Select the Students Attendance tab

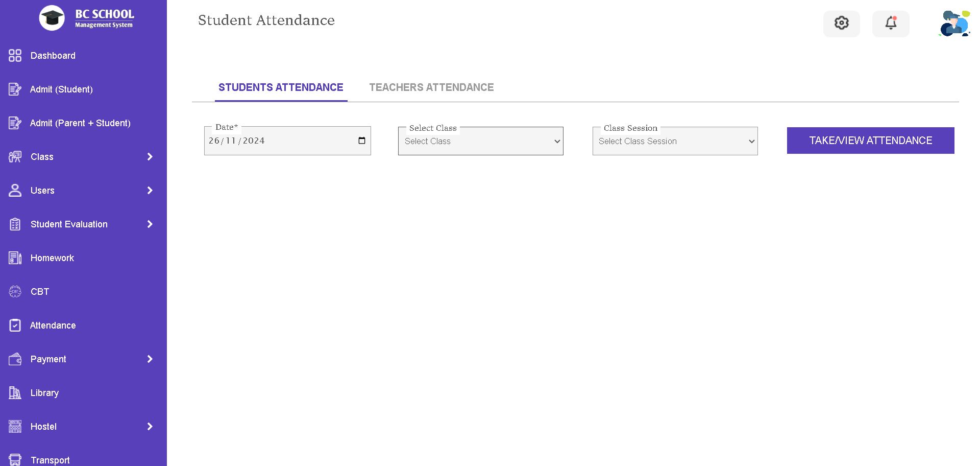(x=281, y=87)
